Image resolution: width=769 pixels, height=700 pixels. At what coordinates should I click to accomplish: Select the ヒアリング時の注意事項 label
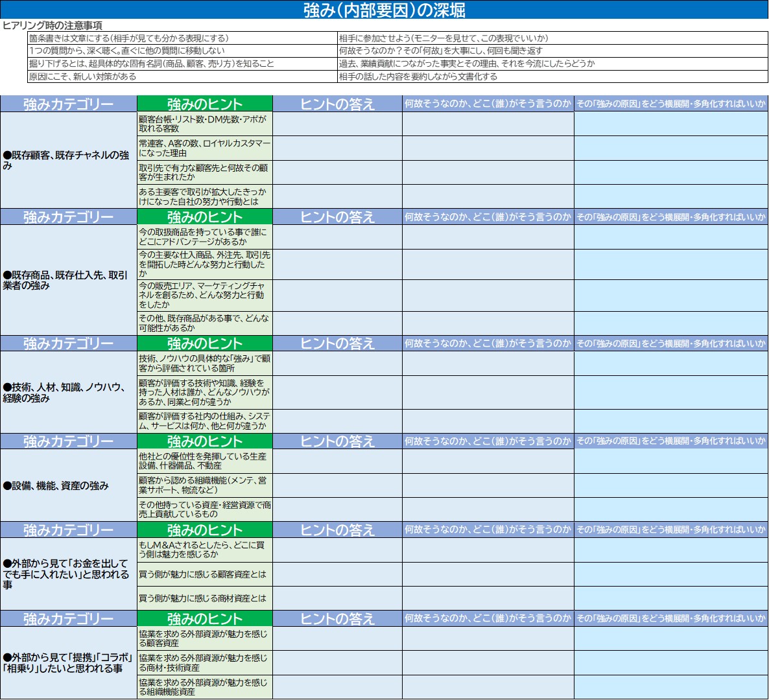[x=53, y=26]
